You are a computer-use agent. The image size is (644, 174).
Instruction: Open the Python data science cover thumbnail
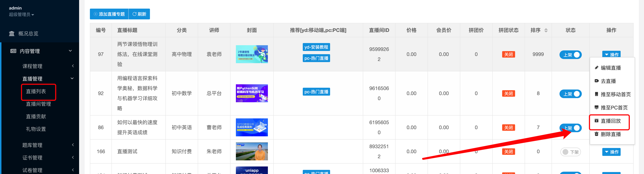252,93
